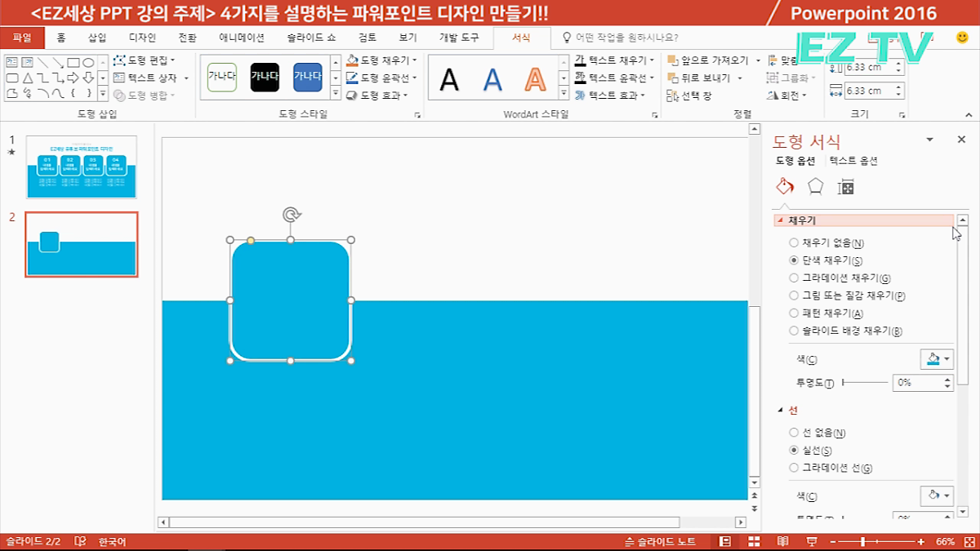Toggle 슬라이드 노트 notes in status bar
Screen dimensions: 980x551
coord(660,541)
